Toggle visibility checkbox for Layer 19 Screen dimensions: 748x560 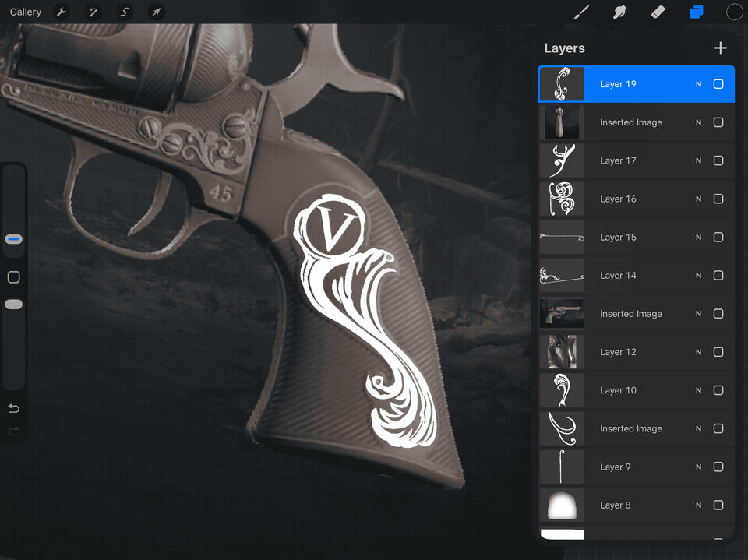[718, 84]
